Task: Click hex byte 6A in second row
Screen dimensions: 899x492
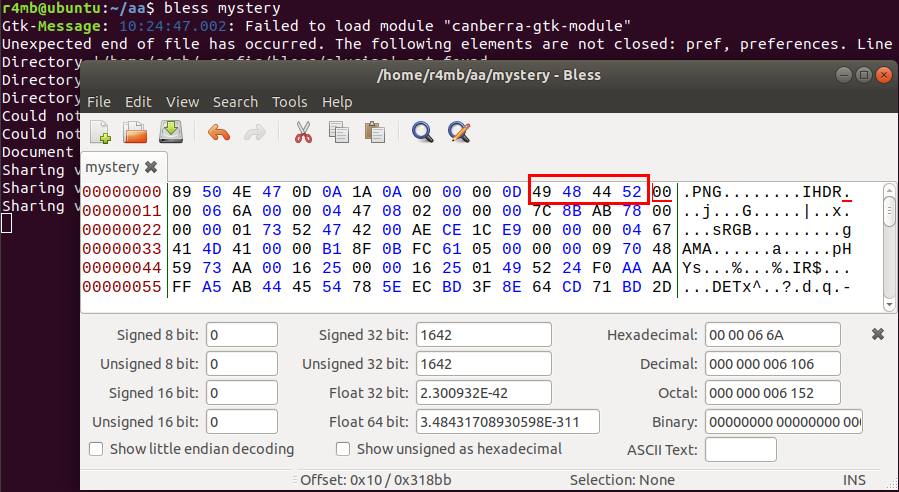Action: click(x=242, y=211)
